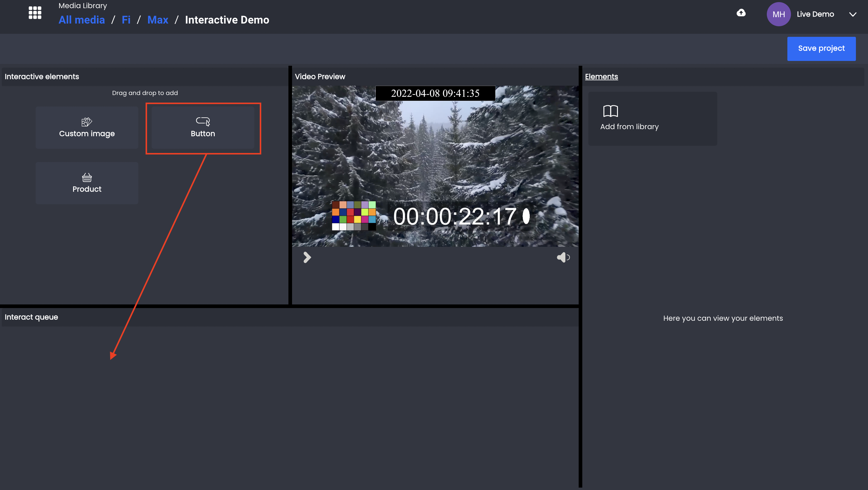The height and width of the screenshot is (490, 868).
Task: Click the Product basket icon
Action: [87, 177]
